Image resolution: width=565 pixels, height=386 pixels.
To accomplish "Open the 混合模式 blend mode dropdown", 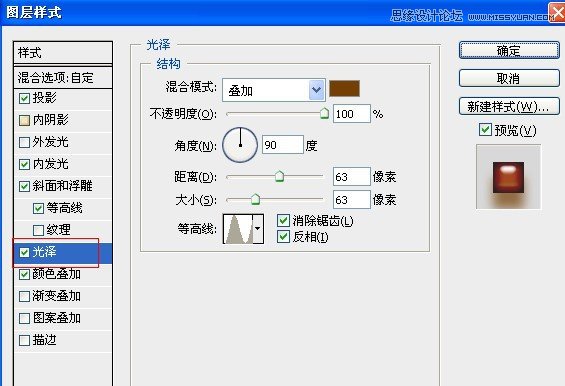I will point(274,90).
